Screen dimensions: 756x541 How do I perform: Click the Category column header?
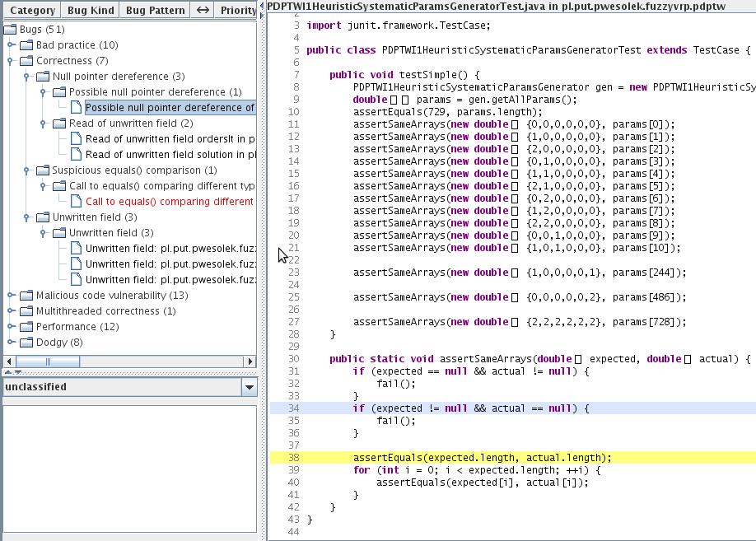coord(32,10)
